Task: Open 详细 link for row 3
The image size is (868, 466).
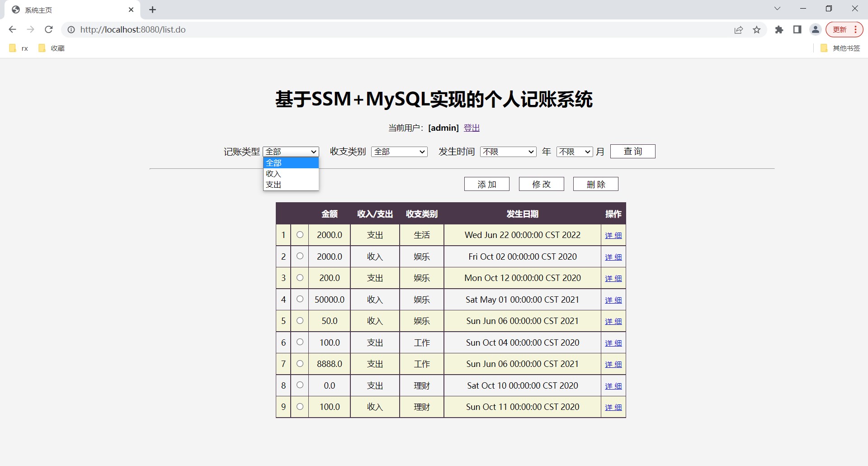Action: pyautogui.click(x=613, y=278)
